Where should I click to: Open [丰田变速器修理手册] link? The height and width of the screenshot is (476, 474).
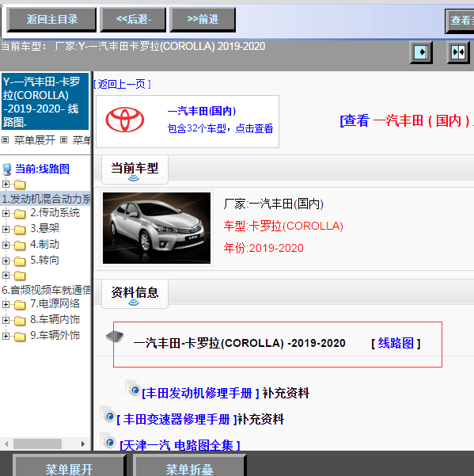(176, 420)
